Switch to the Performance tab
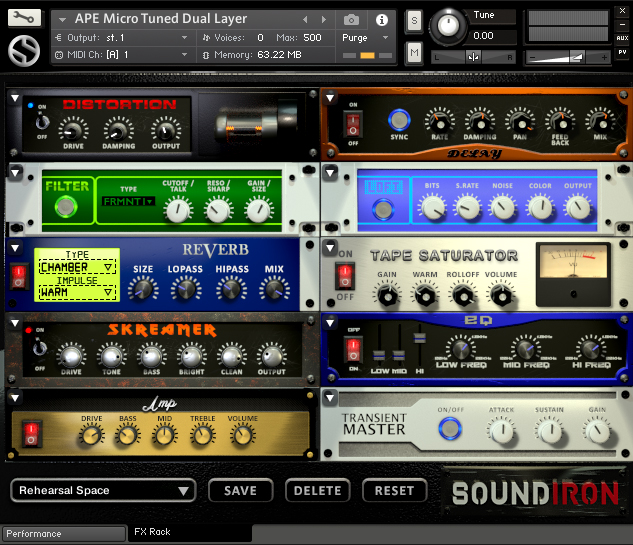633x545 pixels. tap(64, 534)
